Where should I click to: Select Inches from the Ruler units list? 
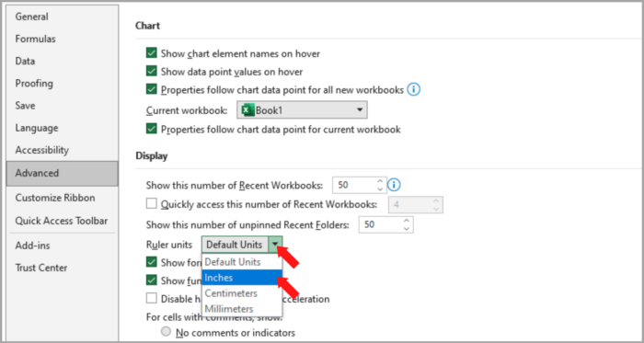click(242, 278)
